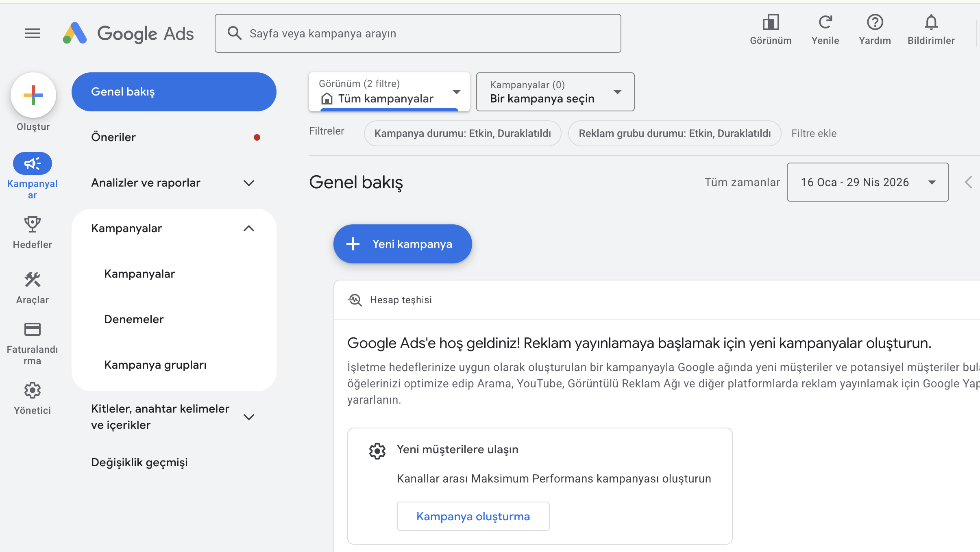The height and width of the screenshot is (552, 980).
Task: Click the Hesap teşhisi diagnostics icon
Action: click(x=355, y=300)
